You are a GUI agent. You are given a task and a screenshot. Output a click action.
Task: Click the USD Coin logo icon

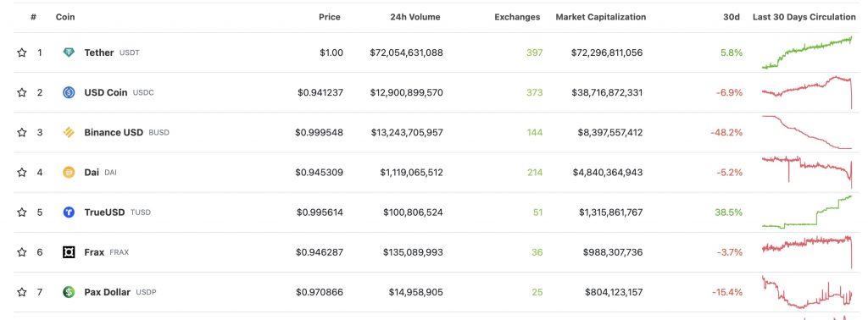click(69, 92)
